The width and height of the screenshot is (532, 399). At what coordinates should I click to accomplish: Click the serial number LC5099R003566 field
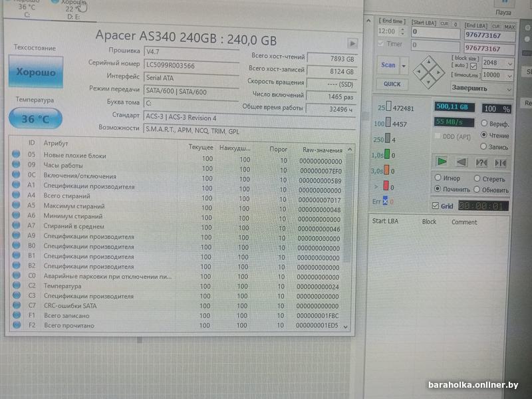pos(191,65)
